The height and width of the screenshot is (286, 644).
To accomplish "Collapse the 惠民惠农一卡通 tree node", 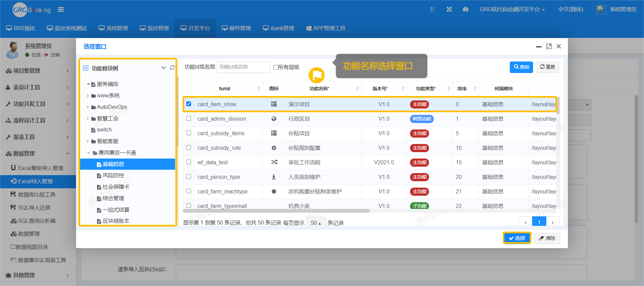I will pos(89,153).
